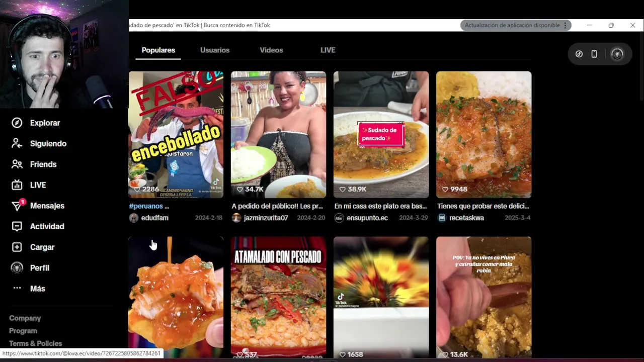Open Explorar via its compass icon
The height and width of the screenshot is (362, 644).
coord(17,123)
